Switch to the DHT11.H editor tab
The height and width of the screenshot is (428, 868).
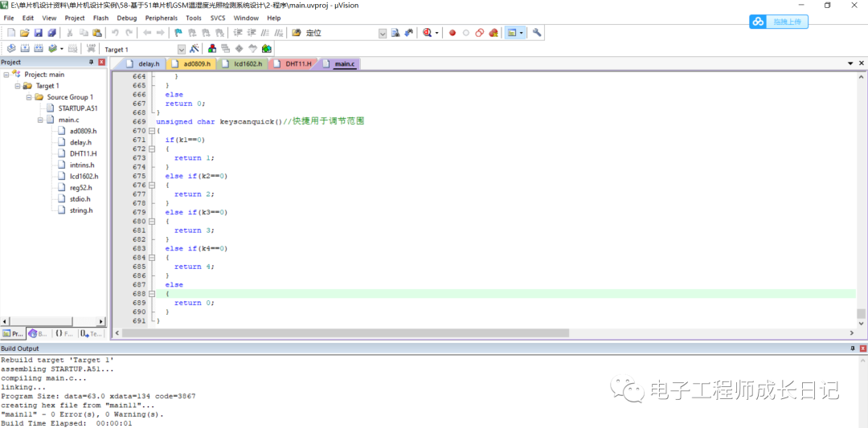click(x=293, y=64)
